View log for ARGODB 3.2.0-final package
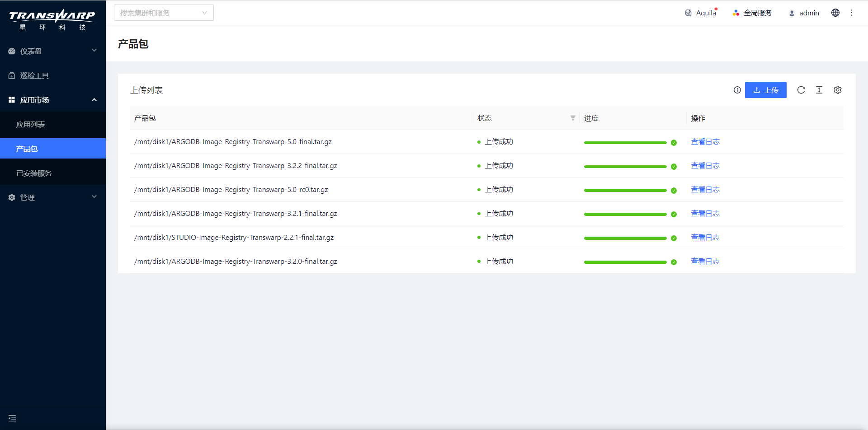 (x=705, y=262)
